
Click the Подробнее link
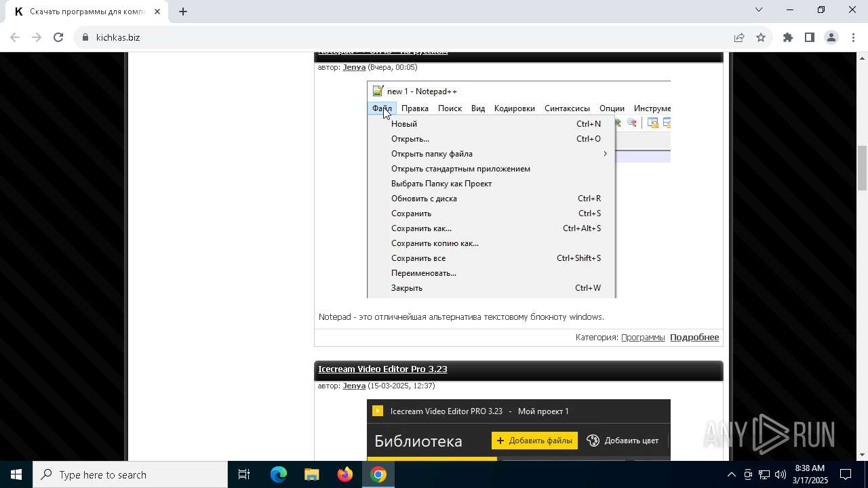pos(694,337)
